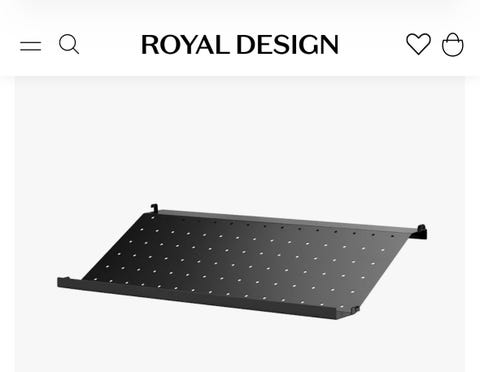
Task: Start a product search from the header
Action: [x=69, y=44]
